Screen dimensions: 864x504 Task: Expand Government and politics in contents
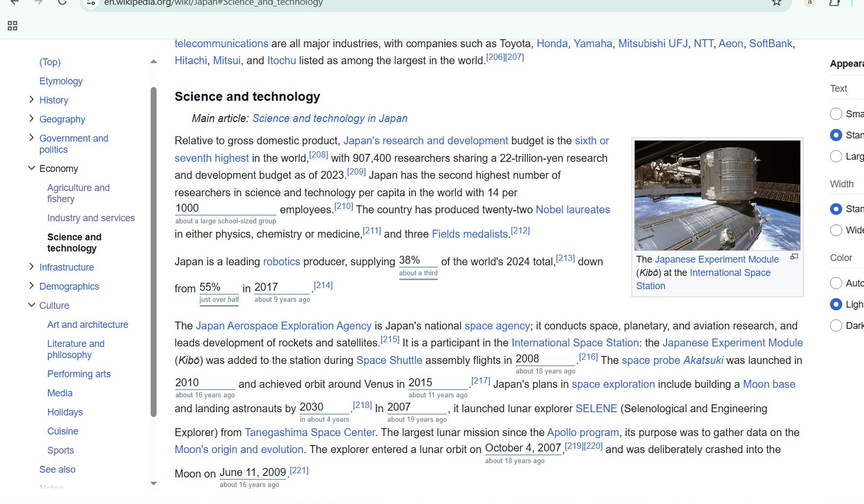coord(31,137)
